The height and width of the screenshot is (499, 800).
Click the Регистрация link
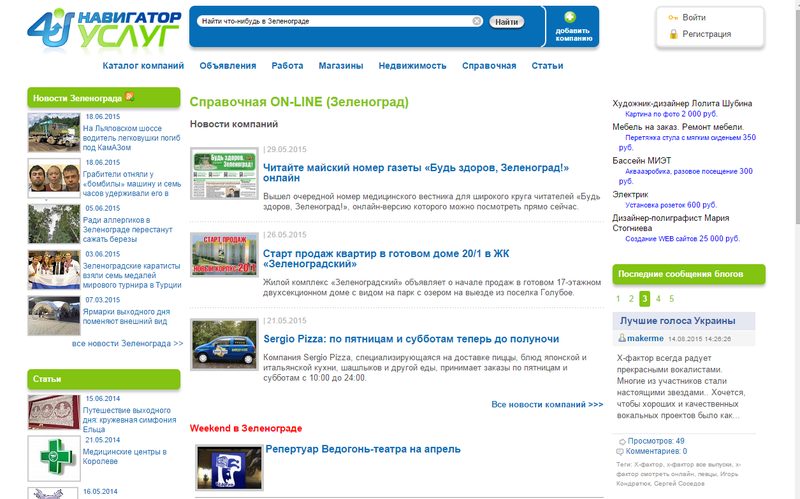(x=707, y=34)
